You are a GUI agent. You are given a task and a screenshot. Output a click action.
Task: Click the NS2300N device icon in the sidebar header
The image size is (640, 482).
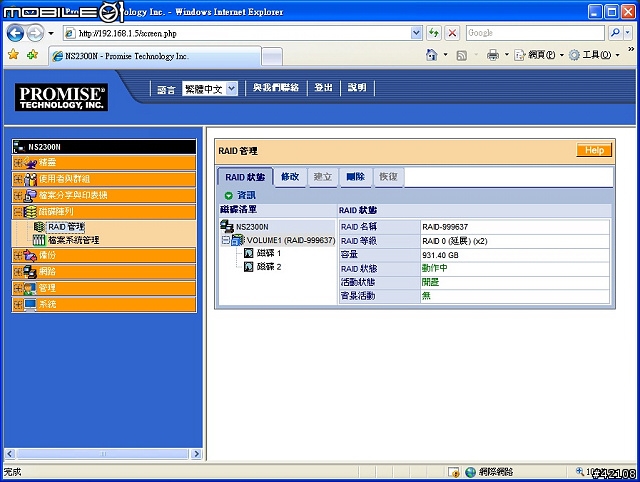pyautogui.click(x=19, y=147)
